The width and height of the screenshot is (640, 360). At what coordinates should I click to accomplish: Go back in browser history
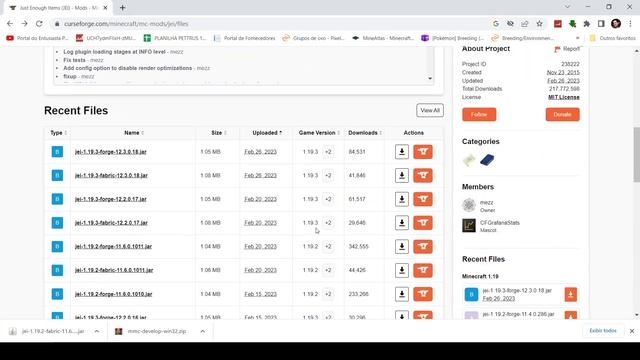click(x=10, y=24)
